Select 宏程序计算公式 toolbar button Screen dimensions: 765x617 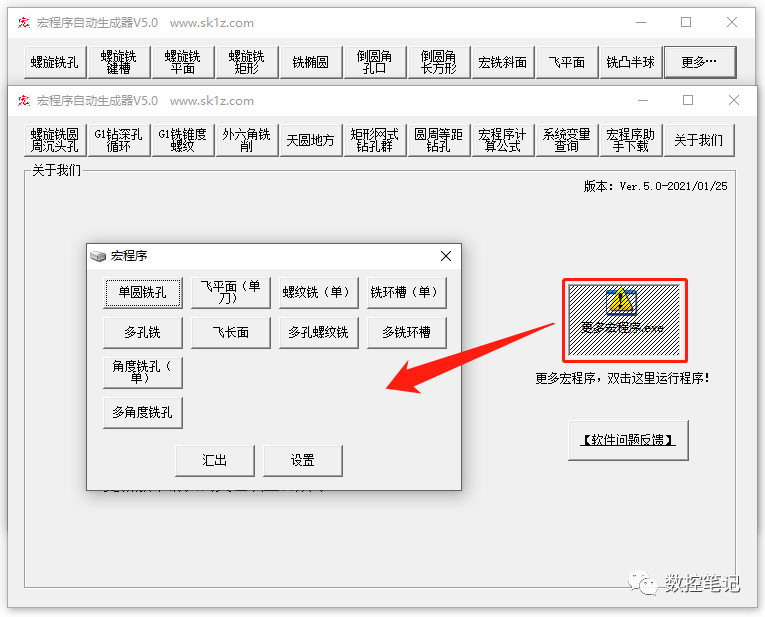pos(503,140)
